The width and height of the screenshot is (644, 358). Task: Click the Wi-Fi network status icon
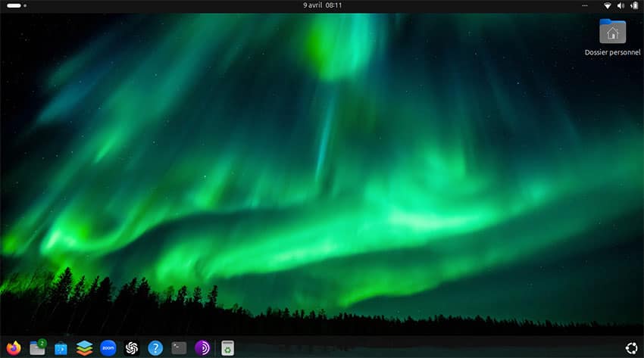[x=608, y=6]
